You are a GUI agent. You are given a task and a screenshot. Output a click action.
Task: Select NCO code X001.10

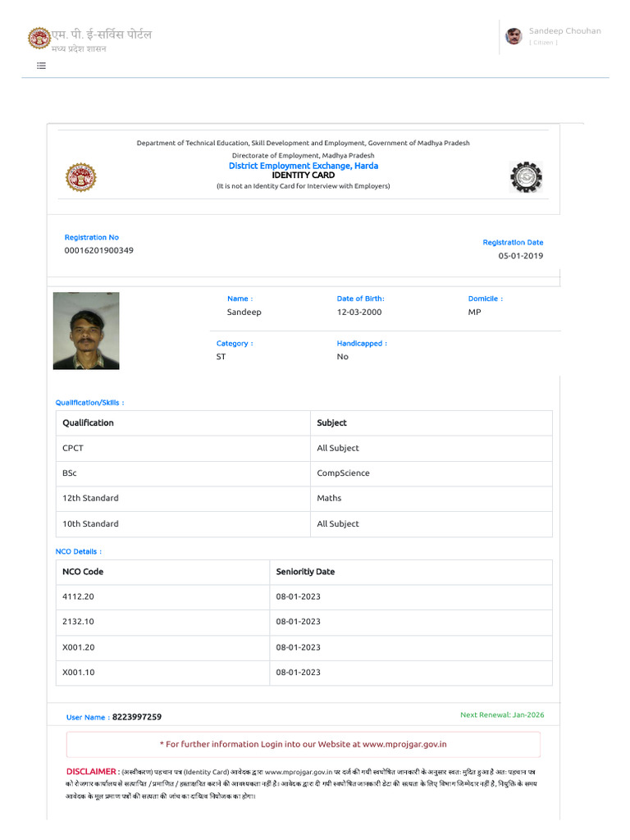[163, 673]
